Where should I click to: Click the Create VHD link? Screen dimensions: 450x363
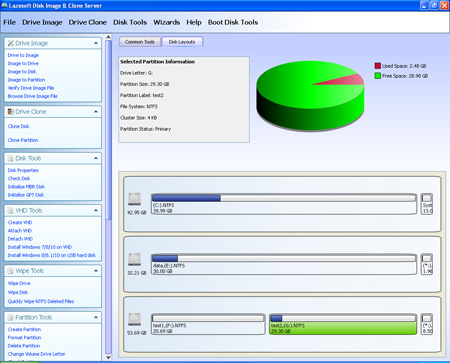click(x=20, y=222)
